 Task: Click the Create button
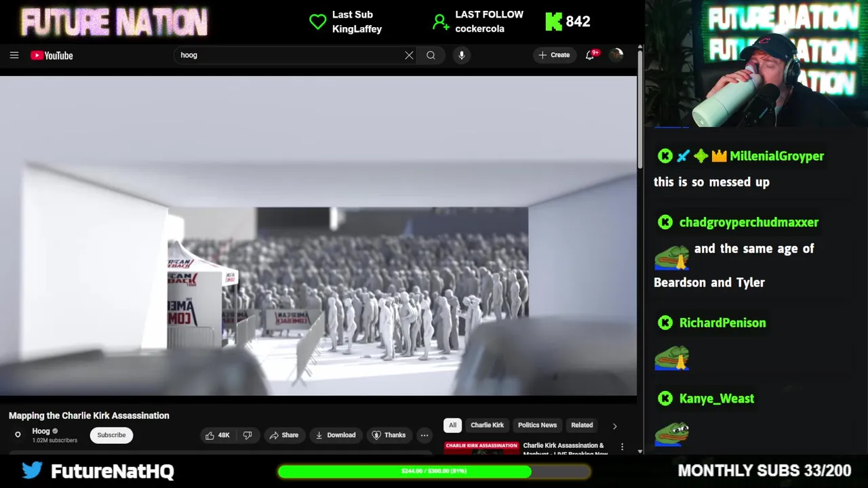(x=554, y=55)
